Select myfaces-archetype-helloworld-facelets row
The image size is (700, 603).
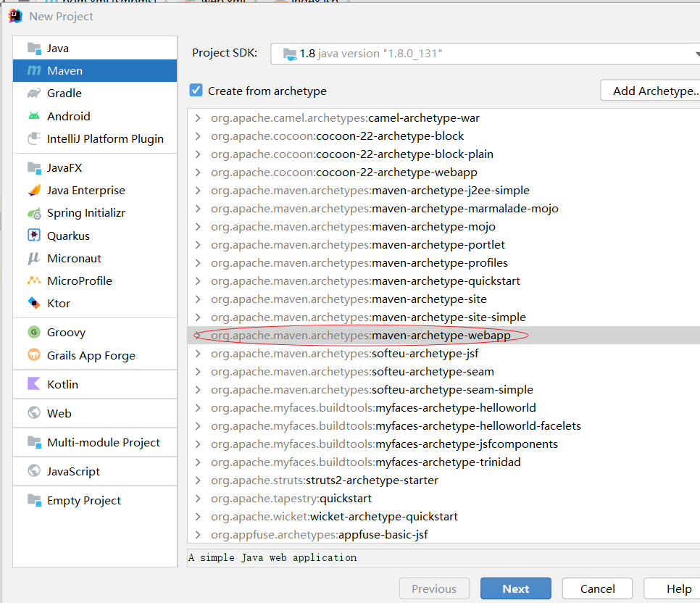pyautogui.click(x=443, y=425)
